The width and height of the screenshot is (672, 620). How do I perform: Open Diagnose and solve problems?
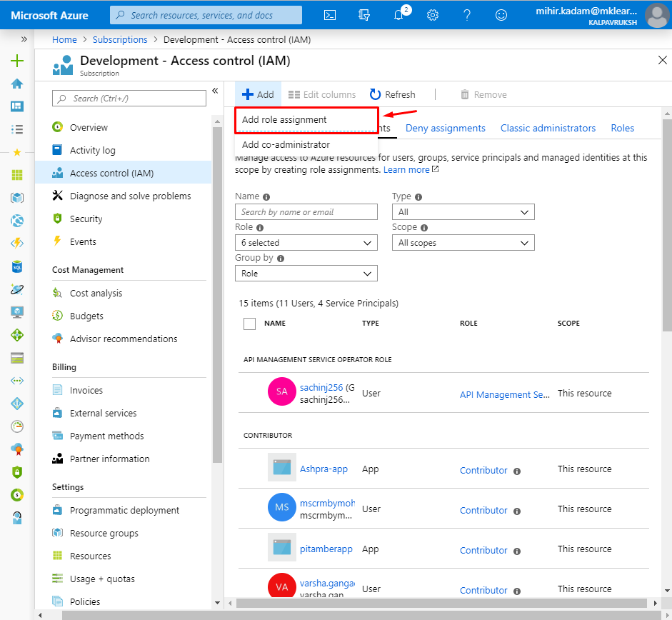click(123, 196)
